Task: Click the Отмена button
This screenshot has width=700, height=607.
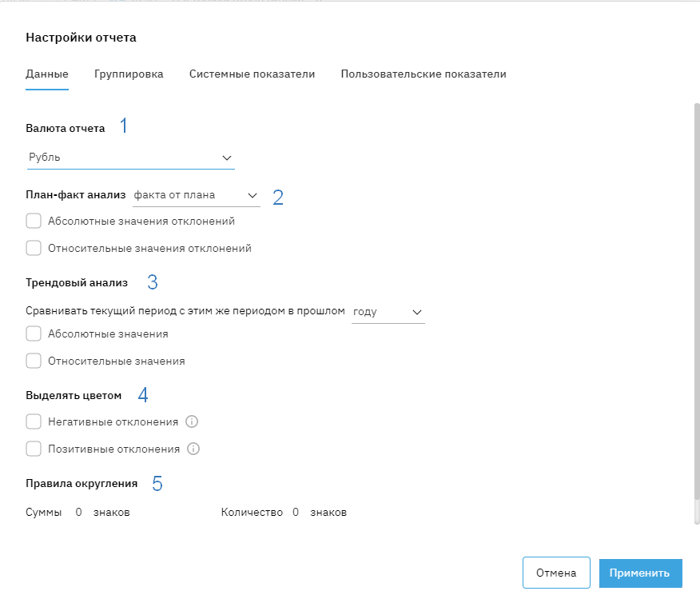Action: pyautogui.click(x=556, y=573)
